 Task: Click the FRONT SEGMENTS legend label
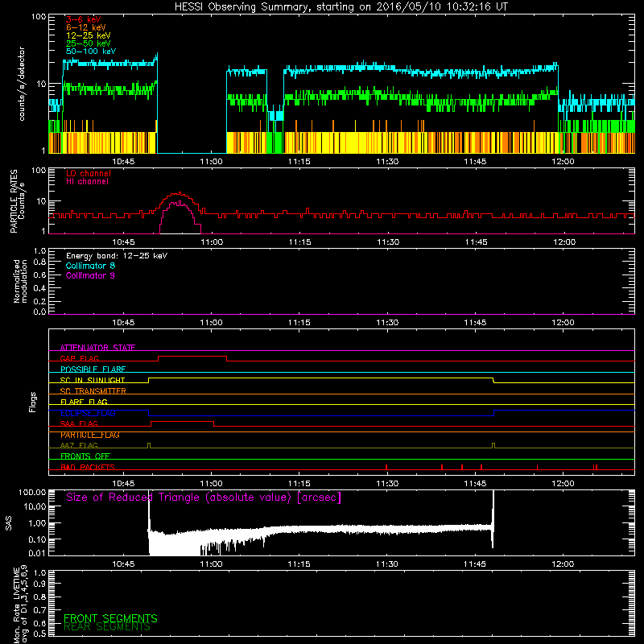click(110, 618)
